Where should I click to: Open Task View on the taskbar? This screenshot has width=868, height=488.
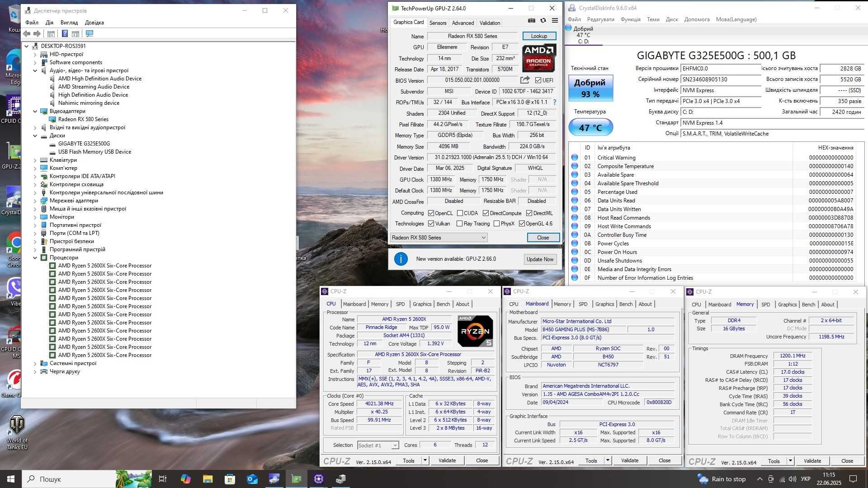click(x=163, y=479)
